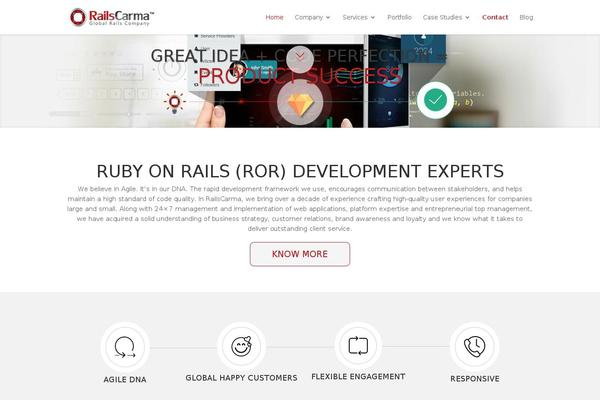This screenshot has width=600, height=400.
Task: Click the PRODUCT SUCCESS hero text
Action: click(x=300, y=76)
